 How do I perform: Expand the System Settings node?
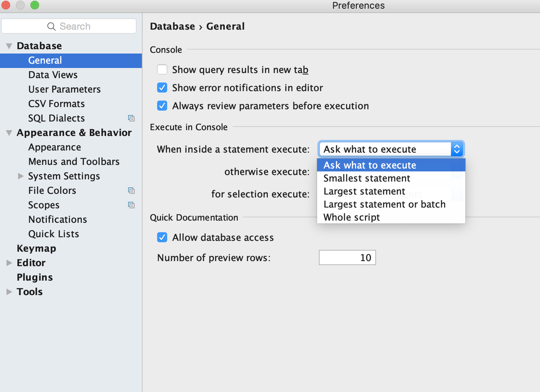(x=21, y=176)
